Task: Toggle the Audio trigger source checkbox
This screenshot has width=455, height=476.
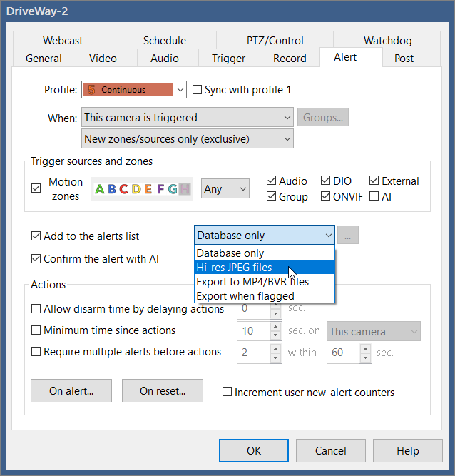Action: coord(271,181)
